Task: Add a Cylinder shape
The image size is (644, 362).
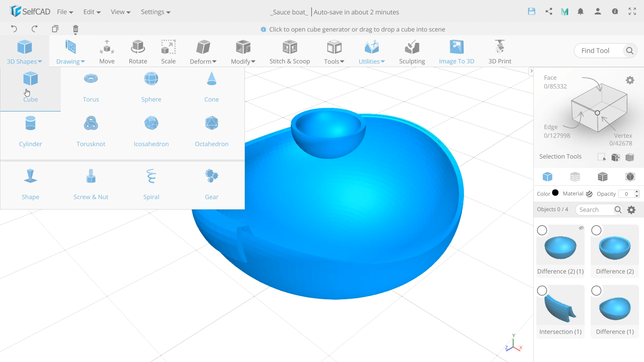Action: pos(31,132)
